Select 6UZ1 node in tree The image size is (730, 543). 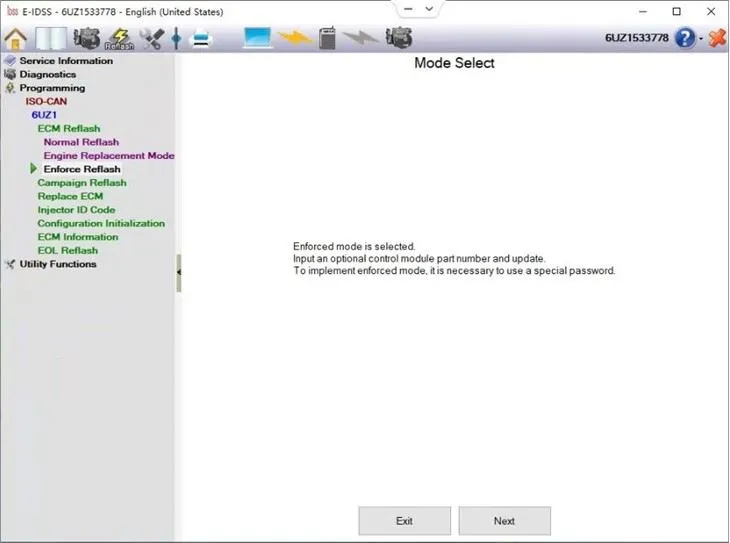[x=44, y=115]
